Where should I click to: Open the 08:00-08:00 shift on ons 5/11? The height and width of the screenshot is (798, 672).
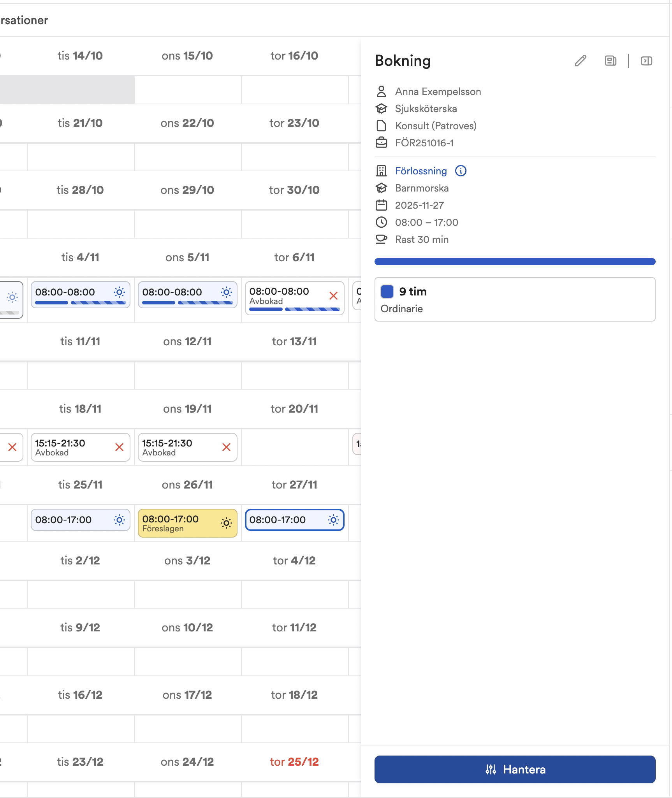click(x=188, y=295)
